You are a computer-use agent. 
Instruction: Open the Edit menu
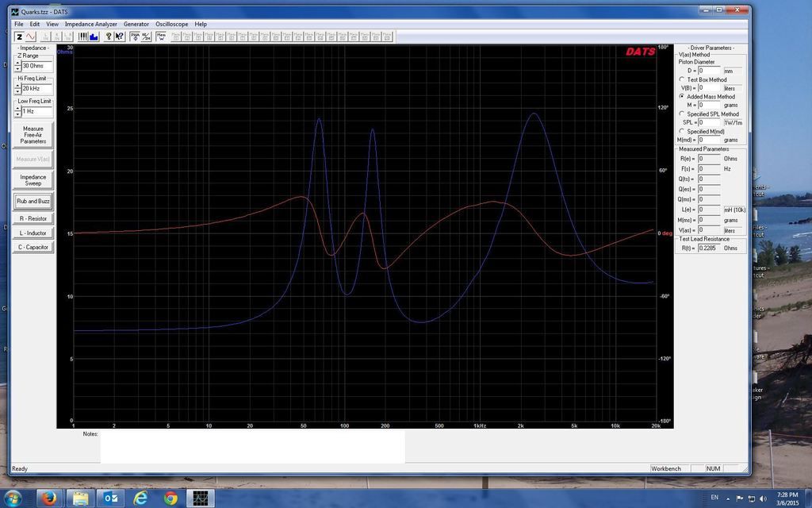[35, 24]
